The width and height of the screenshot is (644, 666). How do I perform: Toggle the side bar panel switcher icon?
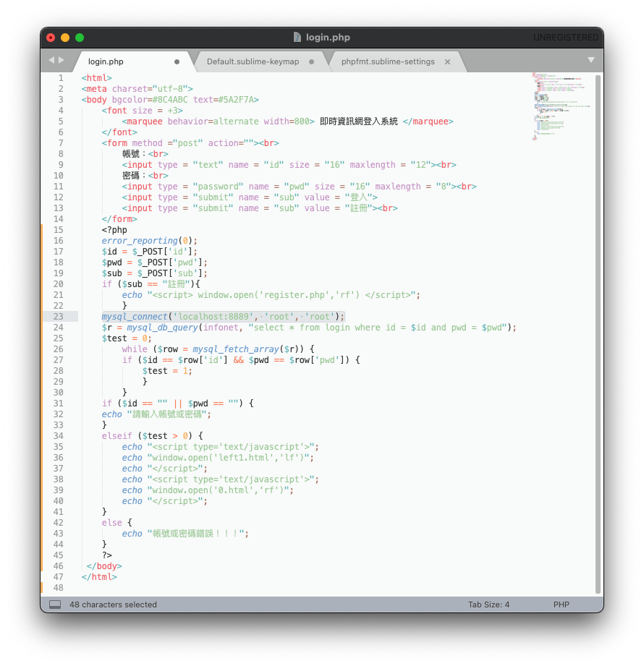point(55,605)
